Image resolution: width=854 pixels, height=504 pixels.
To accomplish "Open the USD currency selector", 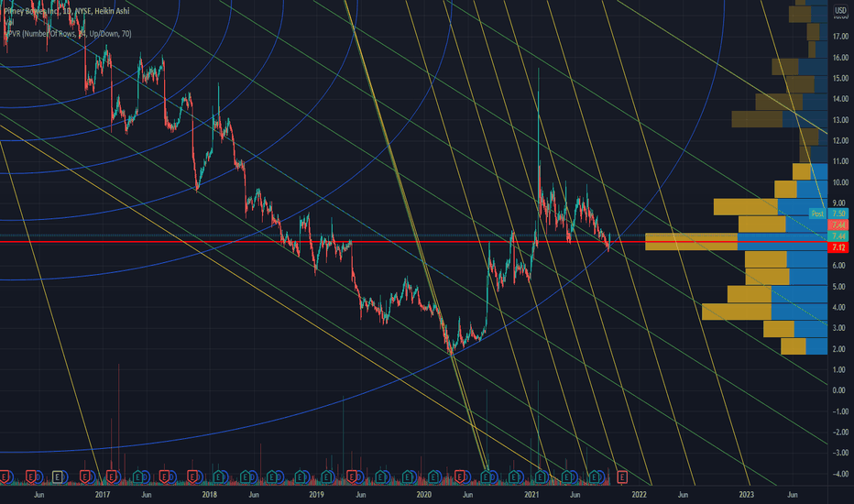I will click(x=840, y=10).
